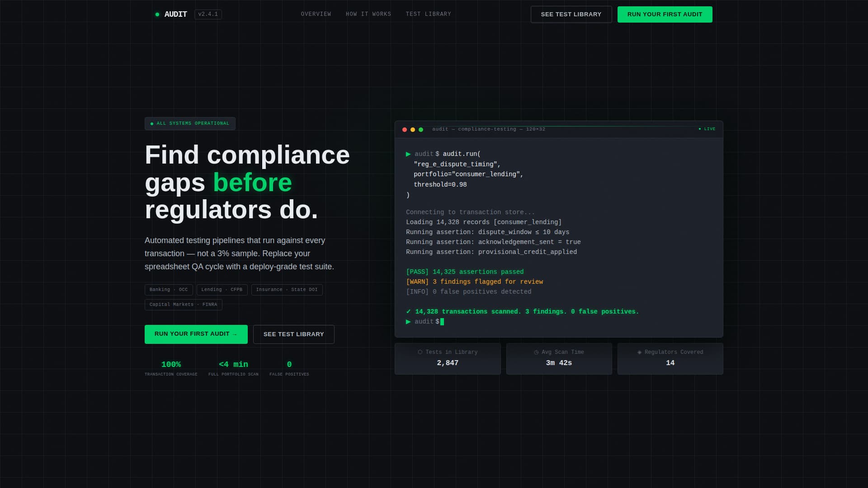Click Connecting to transaction store line
868x488 pixels.
tap(470, 212)
